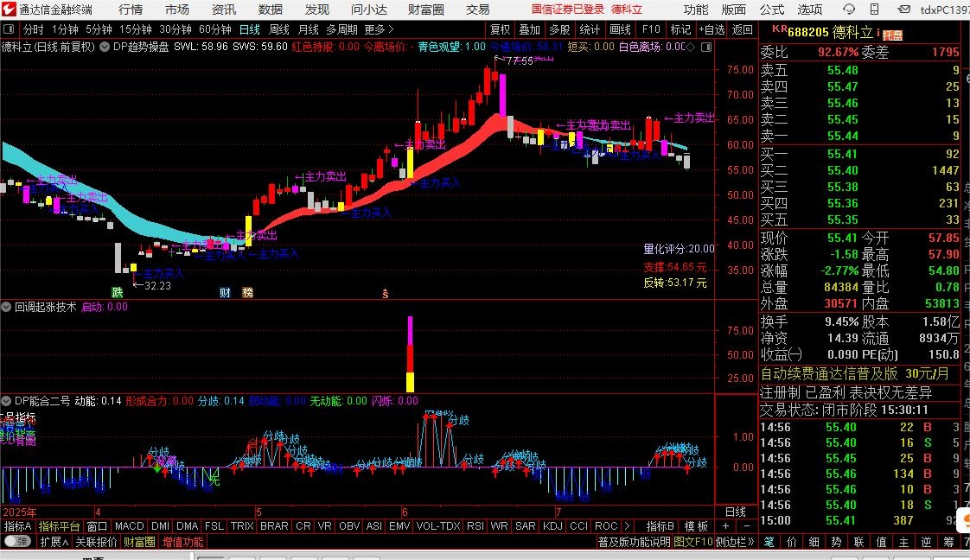The height and width of the screenshot is (560, 970).
Task: Select the 势 tab in the bottom right bar
Action: [836, 542]
